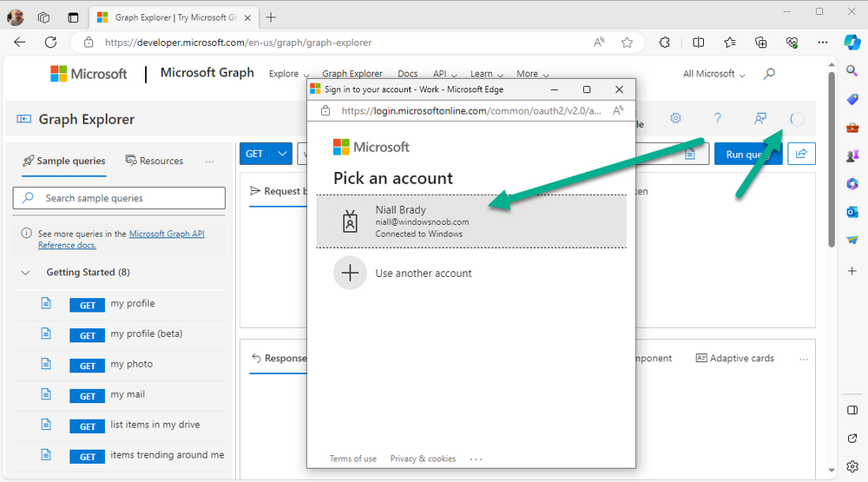Viewport: 868px width, 482px height.
Task: Open the Collections icon
Action: coord(761,42)
